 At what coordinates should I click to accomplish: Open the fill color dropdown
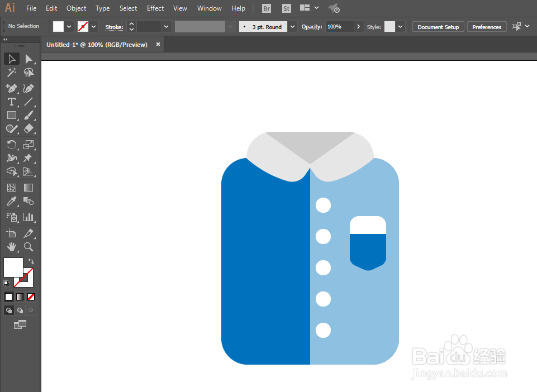69,26
